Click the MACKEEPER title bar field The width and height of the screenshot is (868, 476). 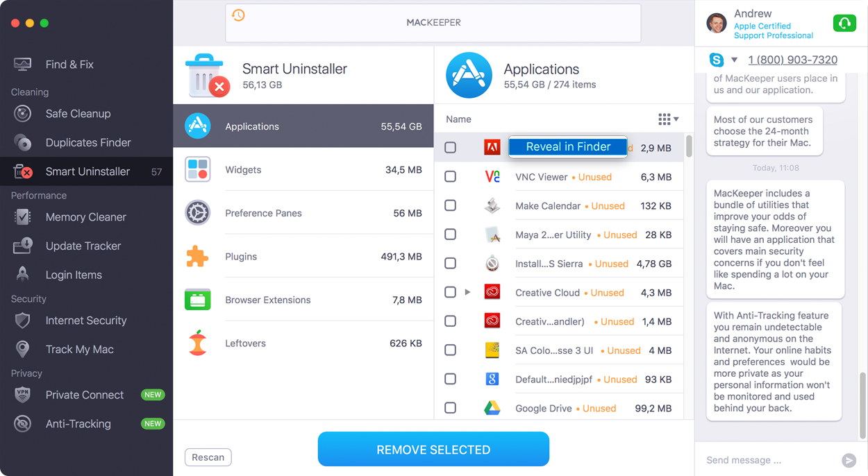[433, 22]
